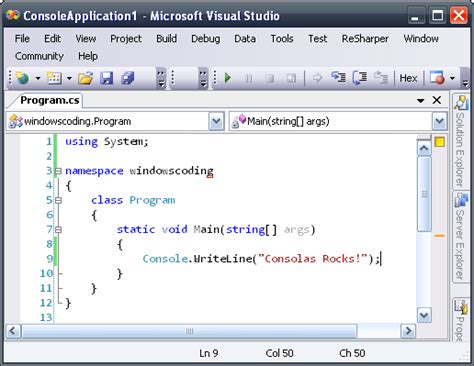Open the Add New Item dropdown arrow
Image resolution: width=474 pixels, height=366 pixels.
click(69, 78)
